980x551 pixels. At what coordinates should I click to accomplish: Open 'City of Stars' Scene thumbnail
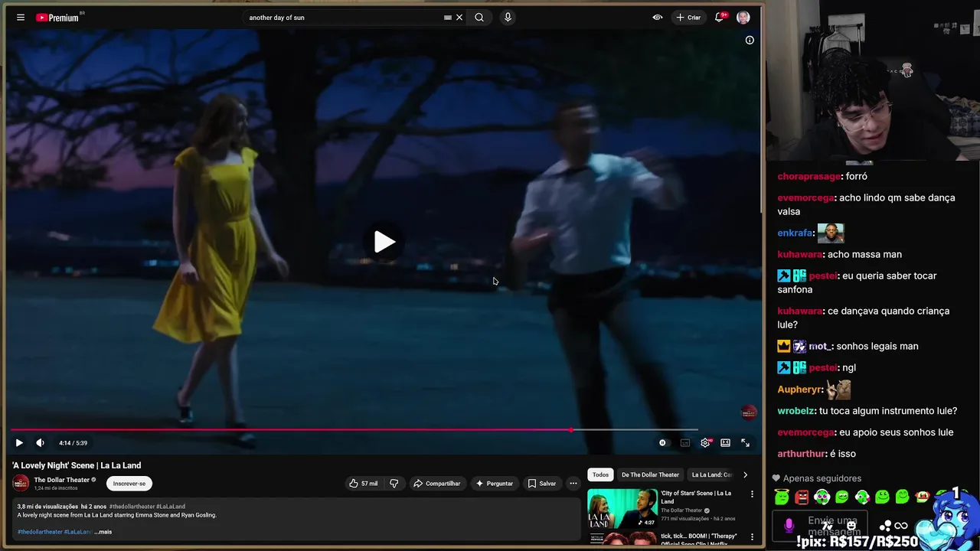(622, 508)
